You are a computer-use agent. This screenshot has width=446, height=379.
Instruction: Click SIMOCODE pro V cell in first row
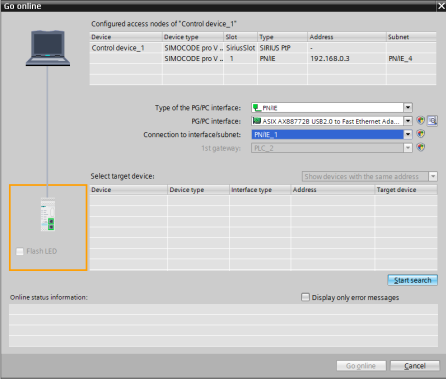(x=193, y=48)
